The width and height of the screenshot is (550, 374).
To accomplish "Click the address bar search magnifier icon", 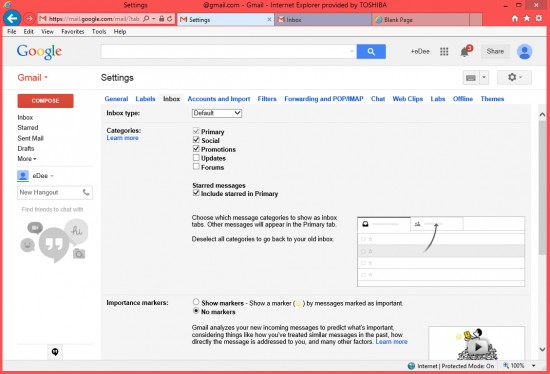I will click(146, 19).
